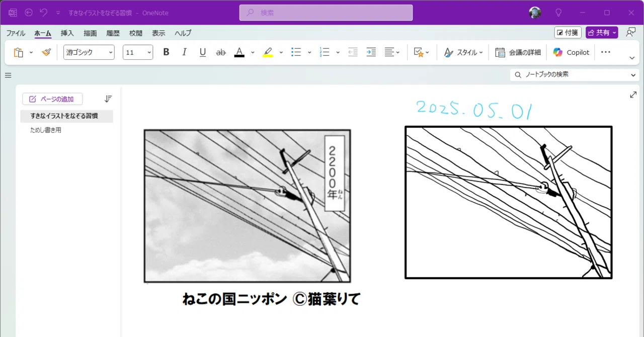Viewport: 644px width, 337px height.
Task: Toggle Underline formatting
Action: coord(203,52)
